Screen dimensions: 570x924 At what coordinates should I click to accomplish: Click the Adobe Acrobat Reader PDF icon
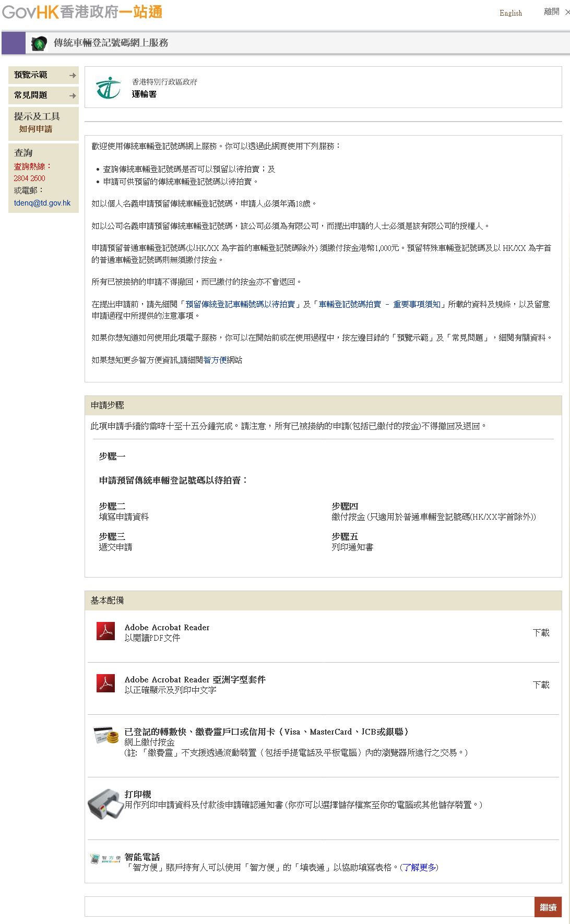pyautogui.click(x=106, y=631)
